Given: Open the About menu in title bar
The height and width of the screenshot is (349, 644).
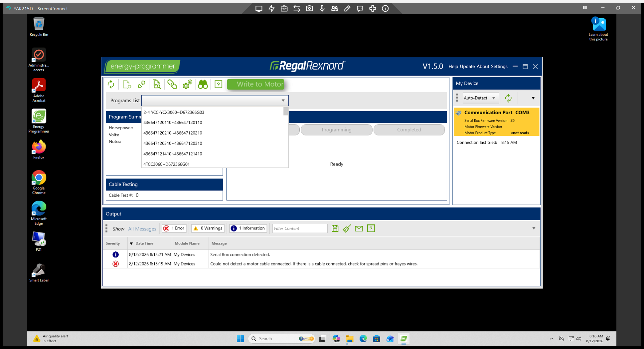Looking at the screenshot, I should point(483,67).
